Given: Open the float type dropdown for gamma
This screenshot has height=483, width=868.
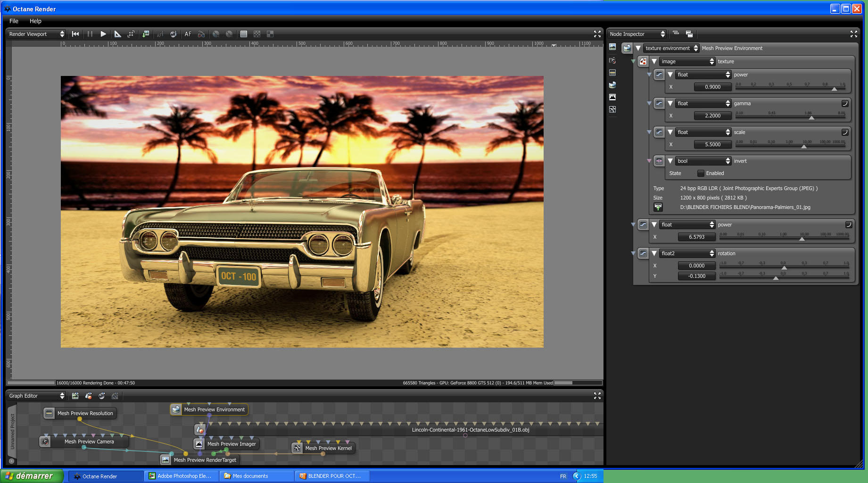Looking at the screenshot, I should click(703, 103).
